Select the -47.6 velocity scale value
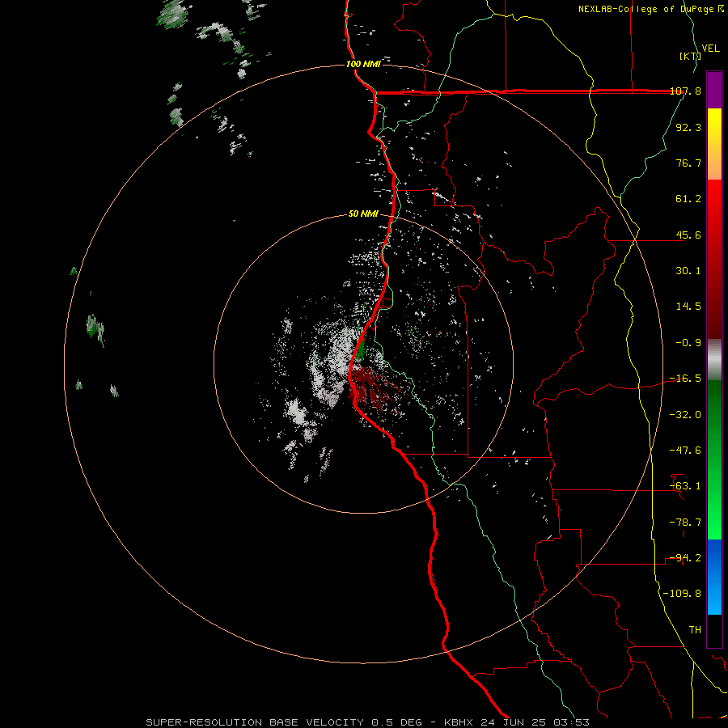The image size is (728, 728). click(x=686, y=451)
